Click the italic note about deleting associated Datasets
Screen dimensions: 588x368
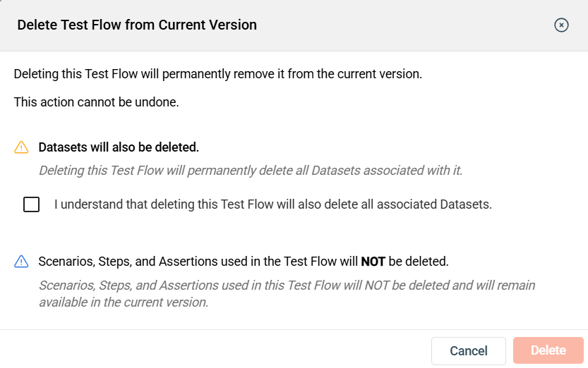[x=250, y=170]
